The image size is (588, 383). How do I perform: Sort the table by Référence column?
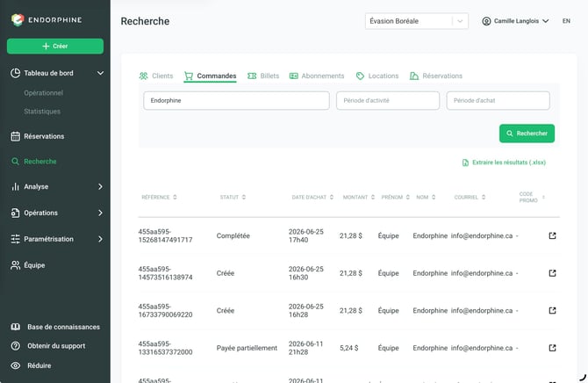tap(175, 197)
